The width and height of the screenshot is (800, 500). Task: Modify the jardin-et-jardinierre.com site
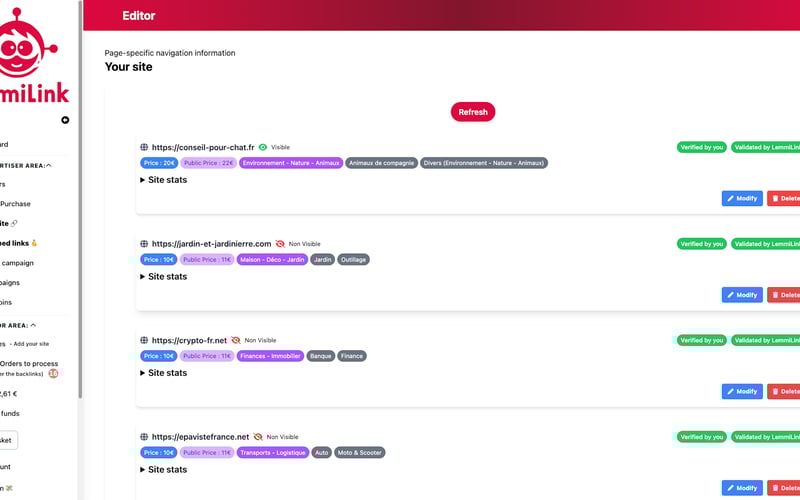coord(742,295)
